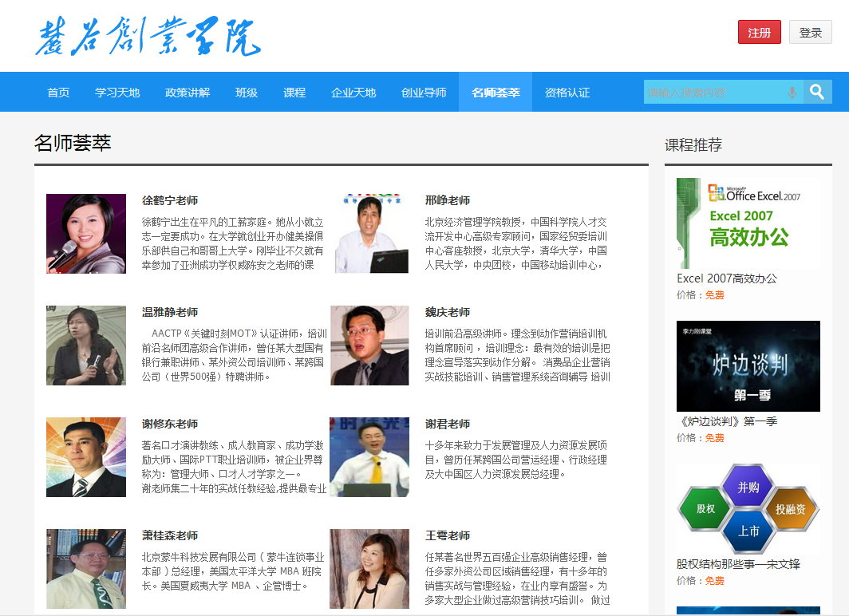The image size is (849, 616).
Task: Select 创业导师 in the nav bar
Action: [424, 93]
